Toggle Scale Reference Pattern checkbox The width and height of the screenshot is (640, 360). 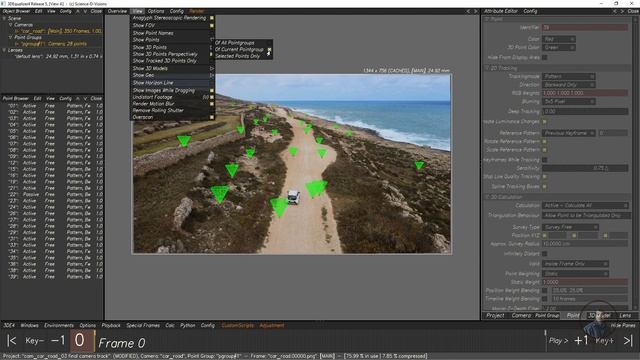click(x=544, y=150)
